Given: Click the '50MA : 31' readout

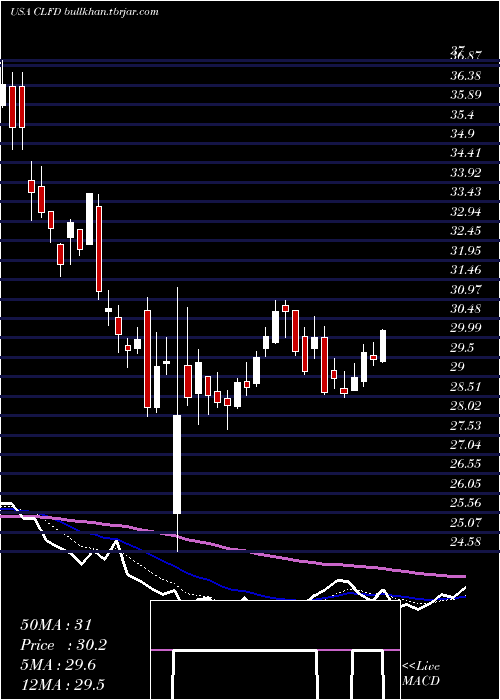Looking at the screenshot, I should (56, 625).
